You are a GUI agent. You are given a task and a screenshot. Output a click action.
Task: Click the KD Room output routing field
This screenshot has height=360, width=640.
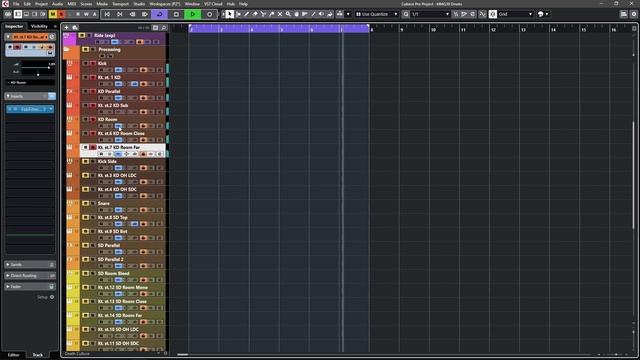pyautogui.click(x=30, y=82)
